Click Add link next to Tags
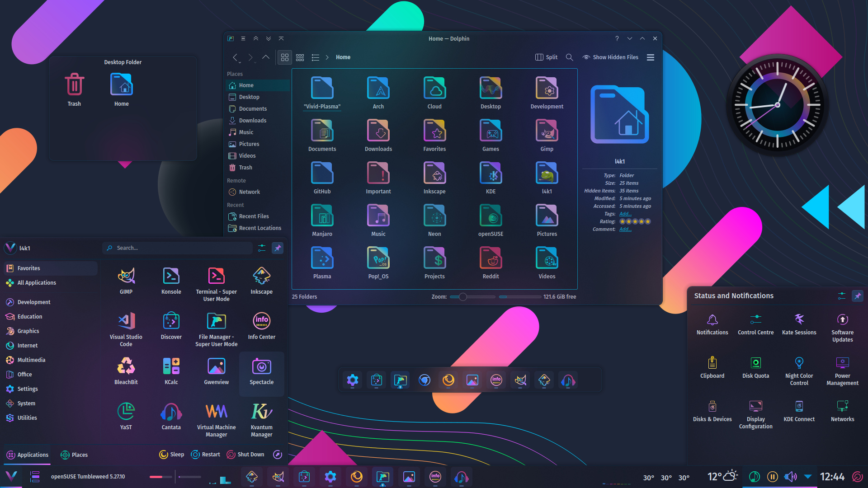This screenshot has width=868, height=488. coord(625,214)
